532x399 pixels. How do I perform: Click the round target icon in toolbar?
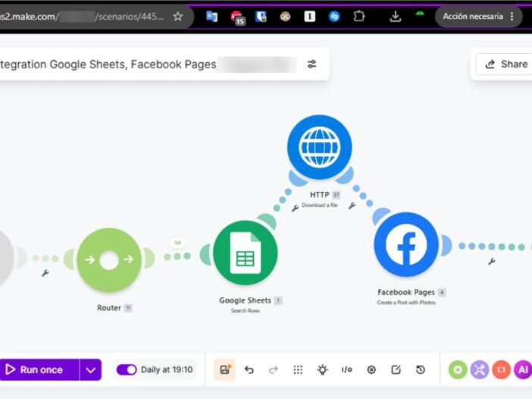pos(371,369)
